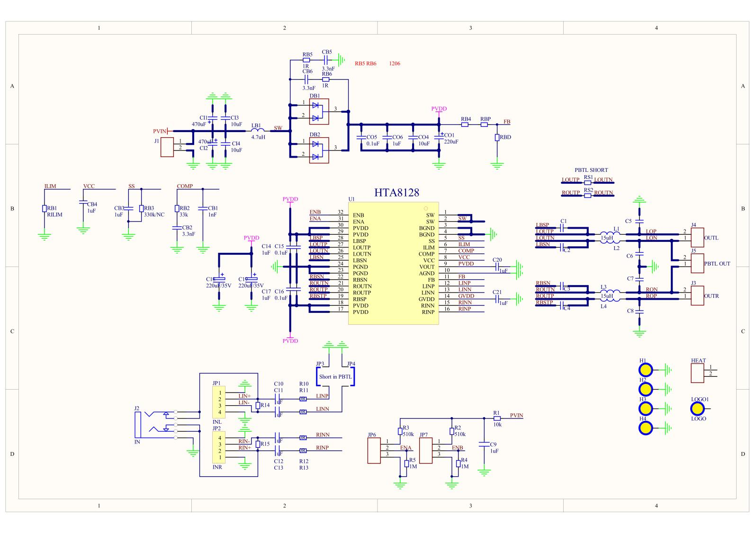756x534 pixels.
Task: Click the J5 PBTL OUT connector
Action: click(x=697, y=263)
